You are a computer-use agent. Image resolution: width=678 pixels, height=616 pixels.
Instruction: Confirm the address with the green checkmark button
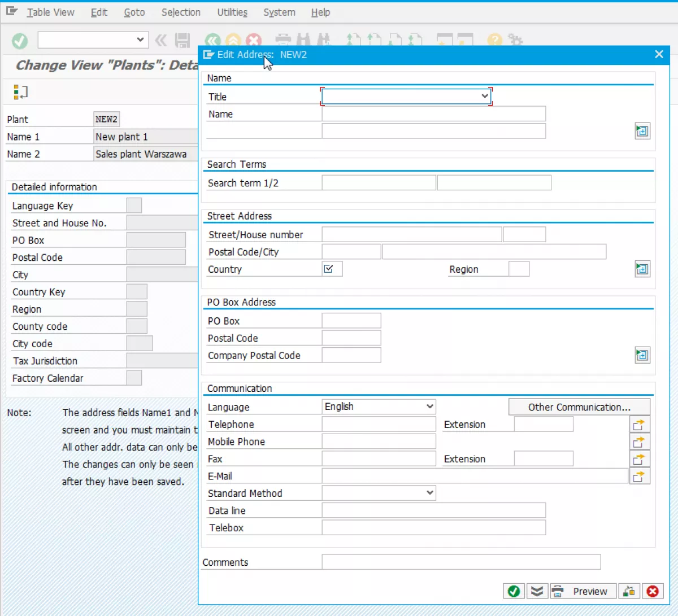(514, 591)
